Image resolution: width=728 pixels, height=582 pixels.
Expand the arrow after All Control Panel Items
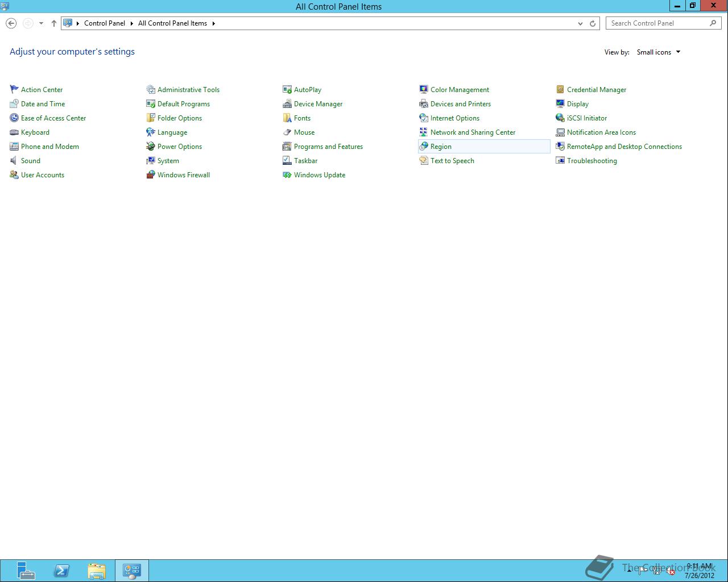(x=214, y=23)
